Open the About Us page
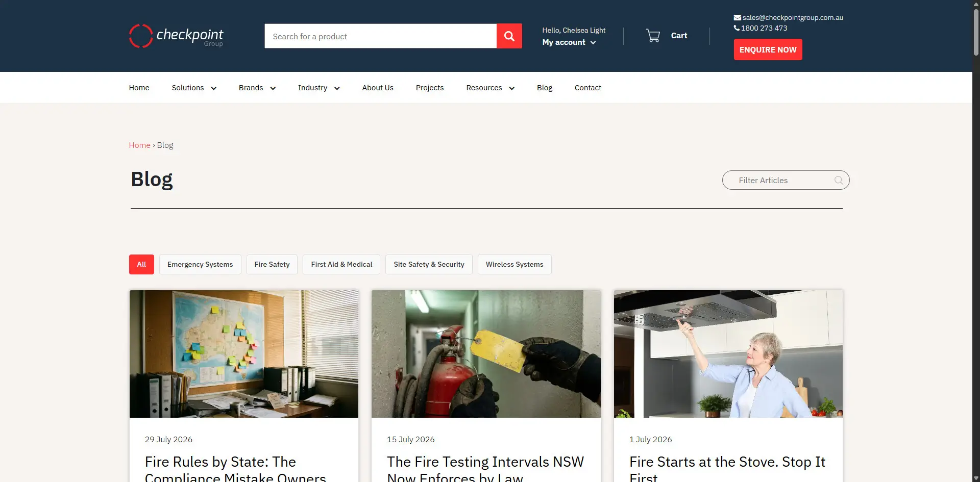Image resolution: width=980 pixels, height=482 pixels. tap(378, 88)
